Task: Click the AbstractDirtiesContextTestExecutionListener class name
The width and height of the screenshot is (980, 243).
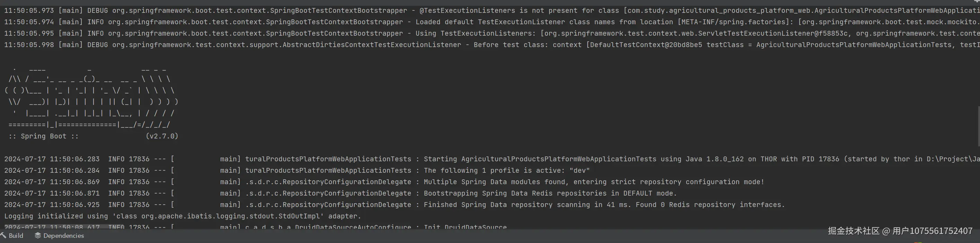Action: 286,45
